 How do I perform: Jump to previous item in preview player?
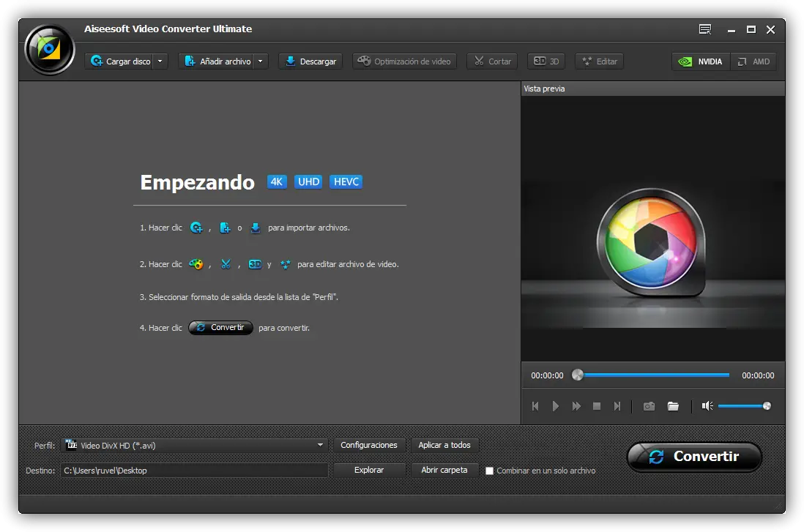[x=535, y=406]
